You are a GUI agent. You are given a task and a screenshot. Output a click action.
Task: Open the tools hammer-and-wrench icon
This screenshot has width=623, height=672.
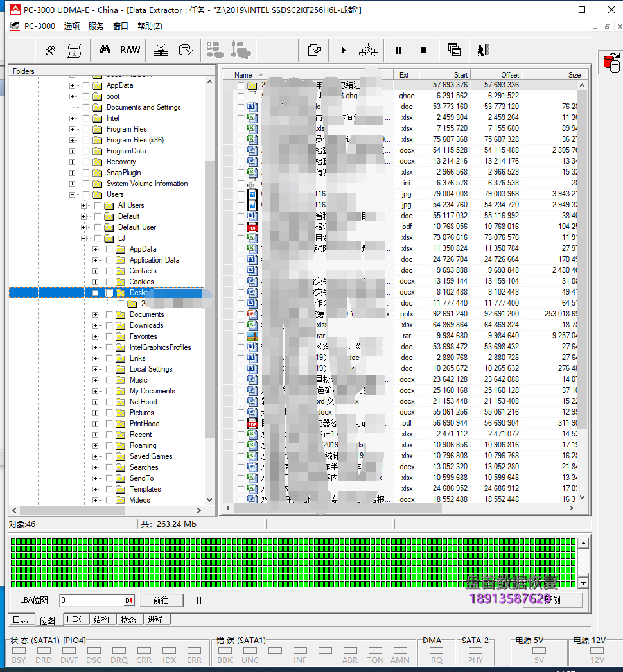[x=50, y=50]
